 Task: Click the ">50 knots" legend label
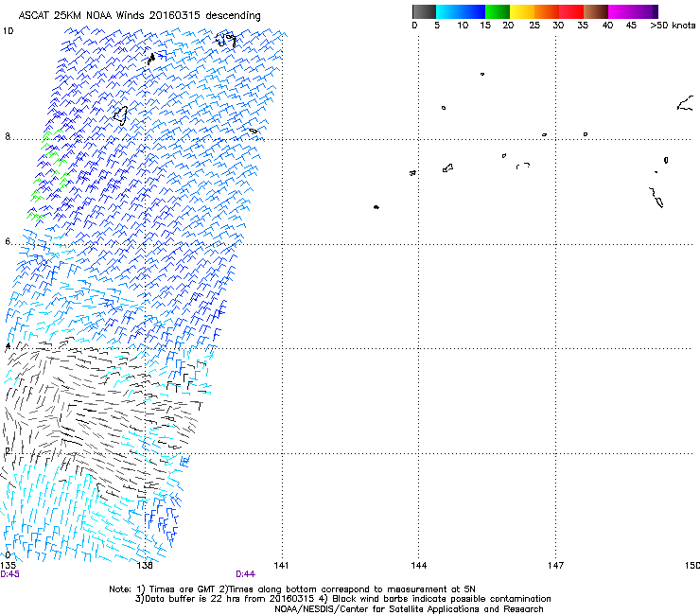[x=673, y=26]
